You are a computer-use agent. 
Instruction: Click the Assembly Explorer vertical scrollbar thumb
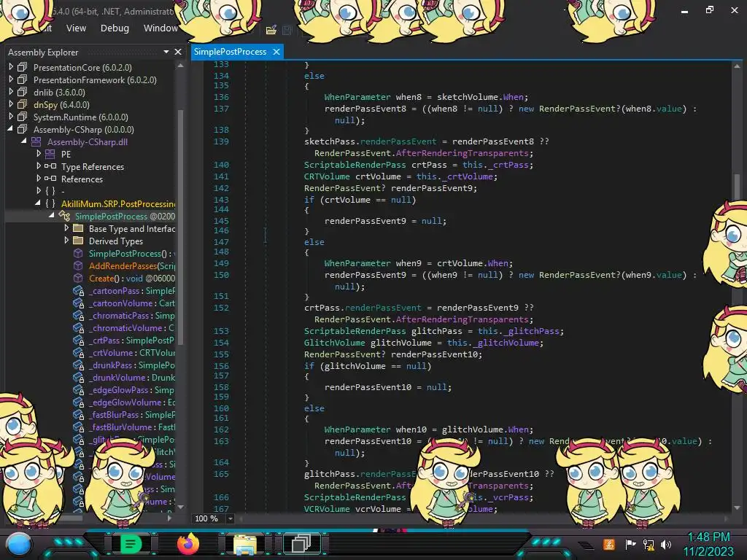point(181,227)
